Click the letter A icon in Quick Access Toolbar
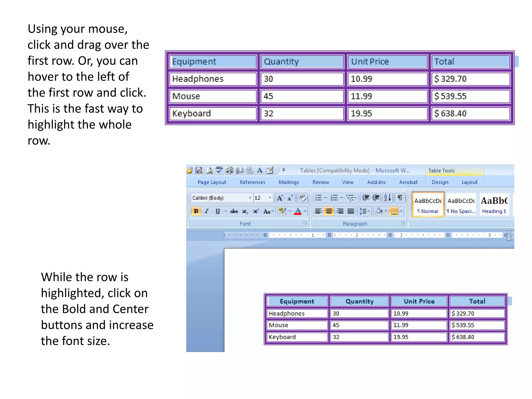This screenshot has width=532, height=399. 260,170
